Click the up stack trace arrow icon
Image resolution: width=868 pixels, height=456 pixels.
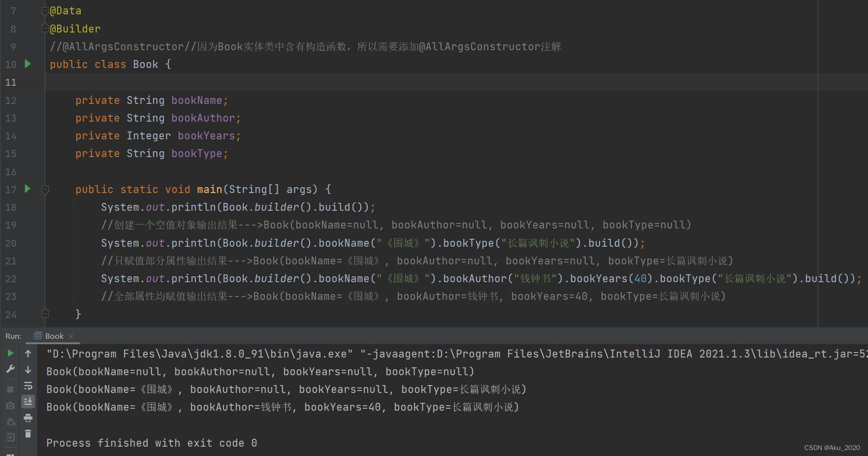[x=28, y=354]
